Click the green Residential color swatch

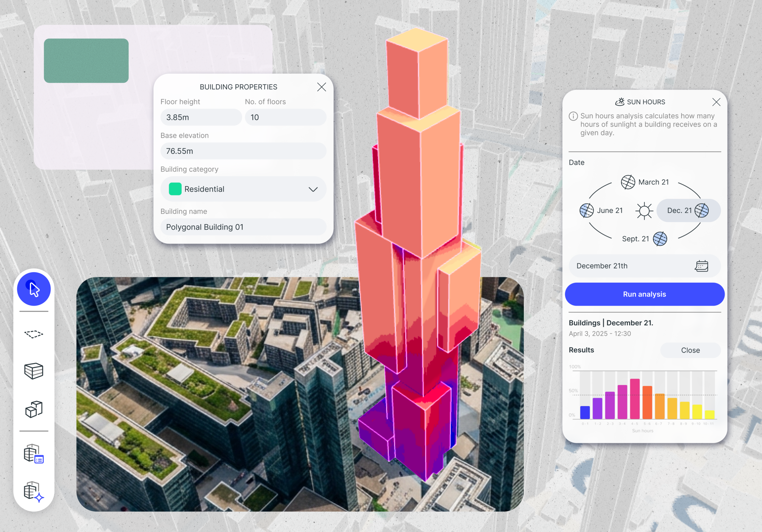(175, 189)
